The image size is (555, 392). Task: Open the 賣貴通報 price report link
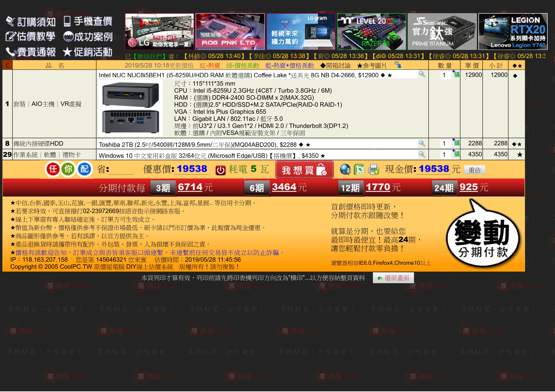pyautogui.click(x=31, y=52)
